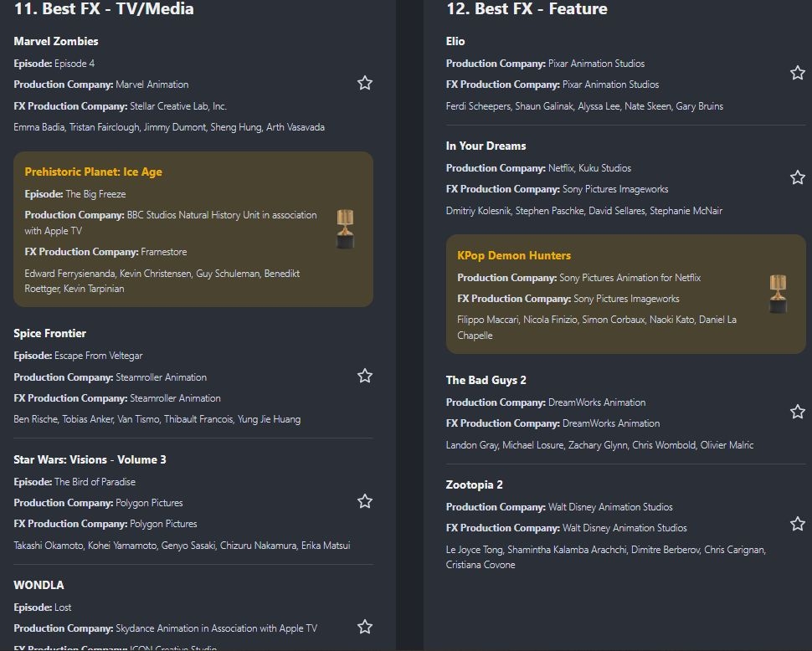The image size is (812, 651).
Task: Star the Elio nominee
Action: coord(798,73)
